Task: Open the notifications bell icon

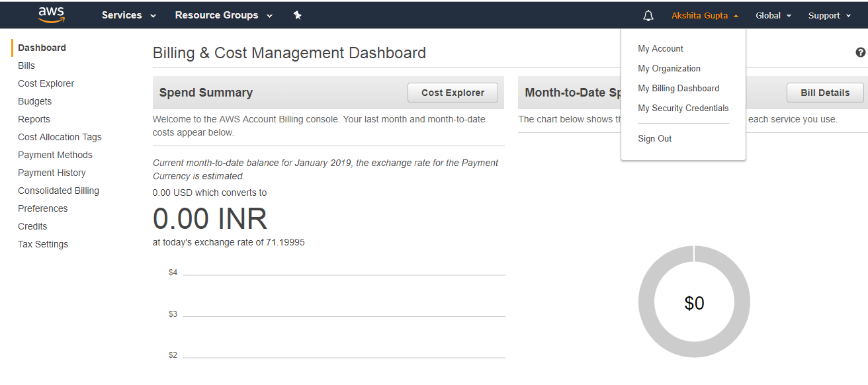Action: (648, 15)
